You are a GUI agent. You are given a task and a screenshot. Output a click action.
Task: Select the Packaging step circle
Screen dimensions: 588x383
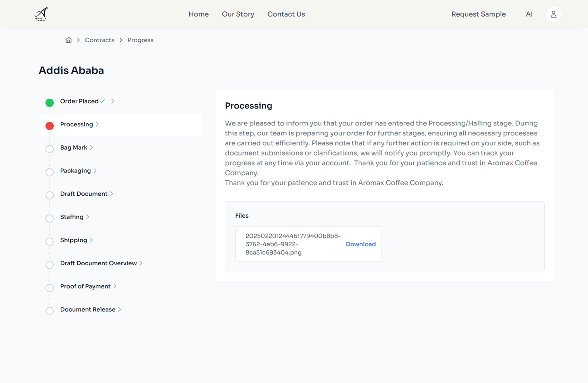coord(50,172)
